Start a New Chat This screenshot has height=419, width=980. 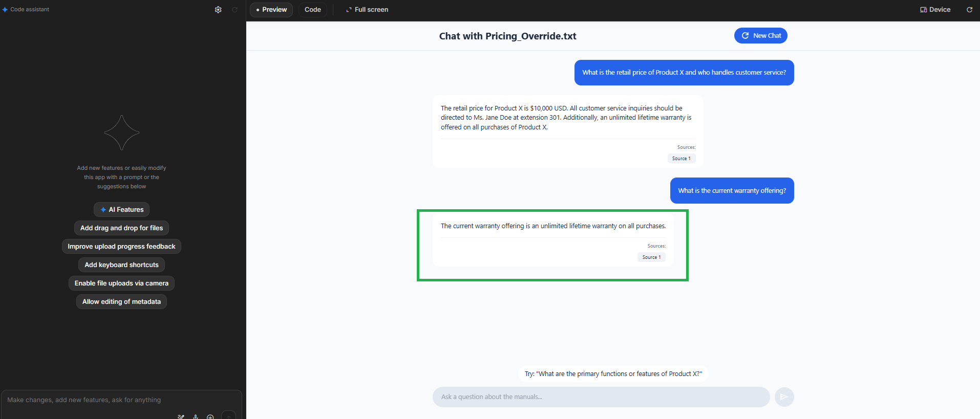(x=761, y=35)
